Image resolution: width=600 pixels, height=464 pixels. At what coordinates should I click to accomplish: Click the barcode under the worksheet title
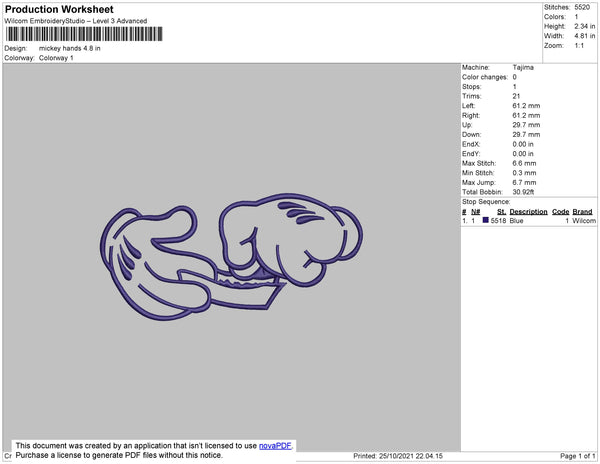pyautogui.click(x=84, y=34)
